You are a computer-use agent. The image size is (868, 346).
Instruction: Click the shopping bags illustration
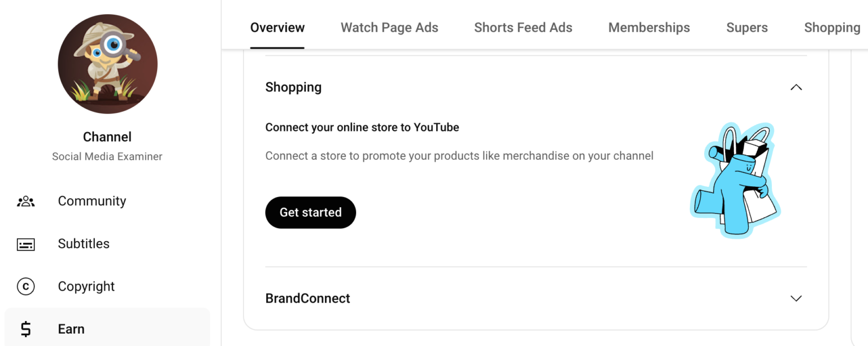coord(735,179)
